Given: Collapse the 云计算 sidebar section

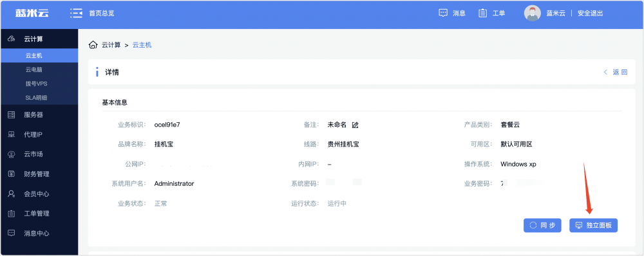Looking at the screenshot, I should pyautogui.click(x=39, y=39).
